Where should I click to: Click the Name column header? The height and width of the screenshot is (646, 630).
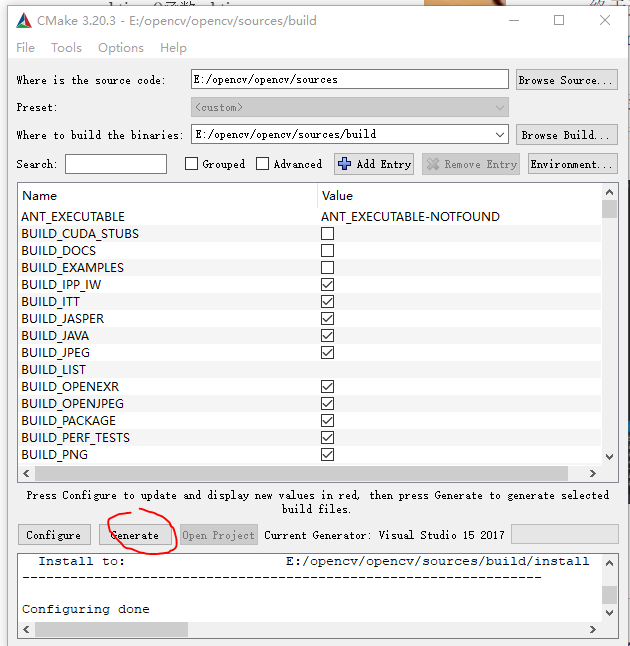point(40,196)
